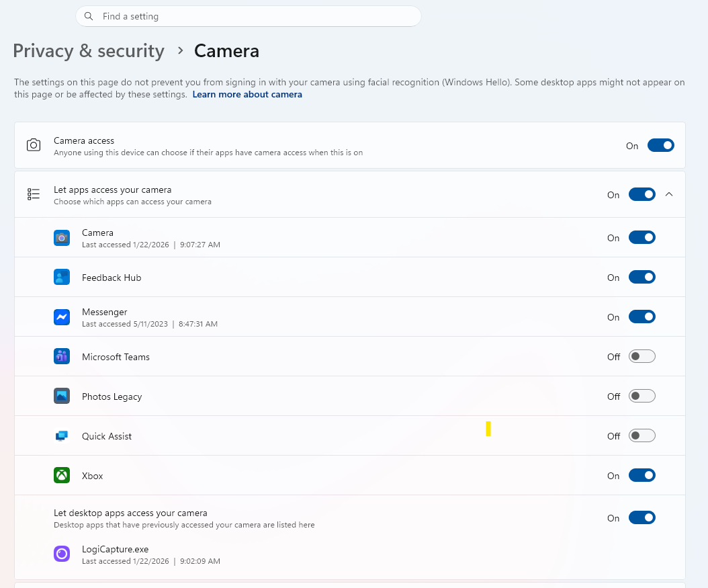Click the "Camera access" label
This screenshot has width=708, height=588.
84,140
